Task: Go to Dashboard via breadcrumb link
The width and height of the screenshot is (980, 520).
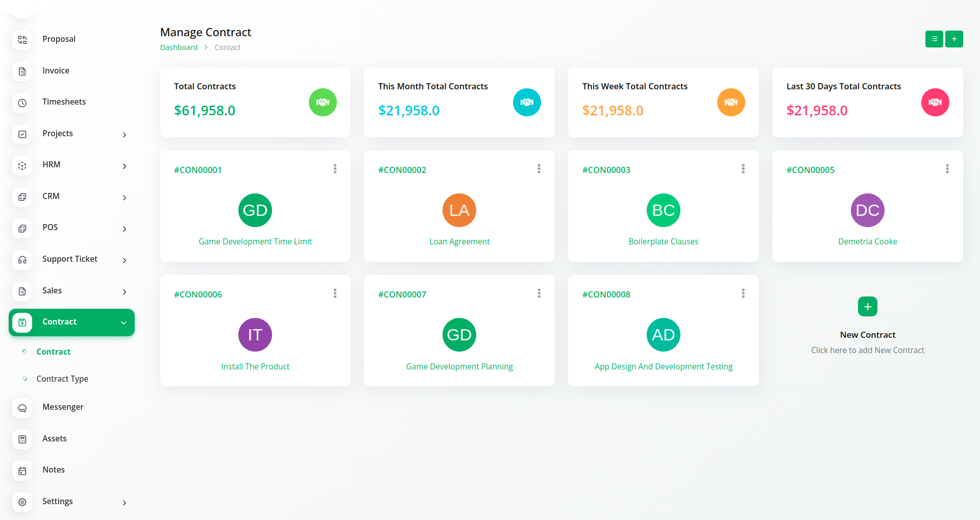Action: click(179, 47)
